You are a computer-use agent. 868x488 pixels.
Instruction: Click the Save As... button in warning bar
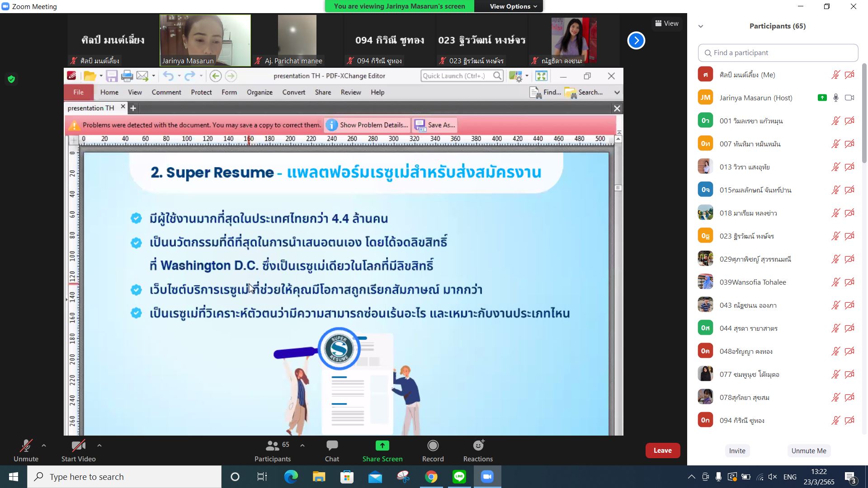point(434,125)
